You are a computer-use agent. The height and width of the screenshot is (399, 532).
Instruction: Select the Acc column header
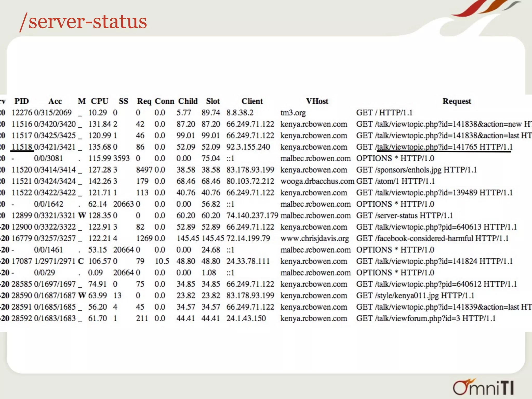55,101
